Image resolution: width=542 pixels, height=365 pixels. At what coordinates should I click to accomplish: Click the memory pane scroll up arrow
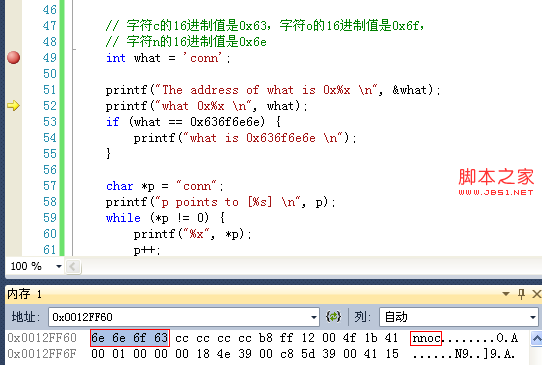click(536, 338)
